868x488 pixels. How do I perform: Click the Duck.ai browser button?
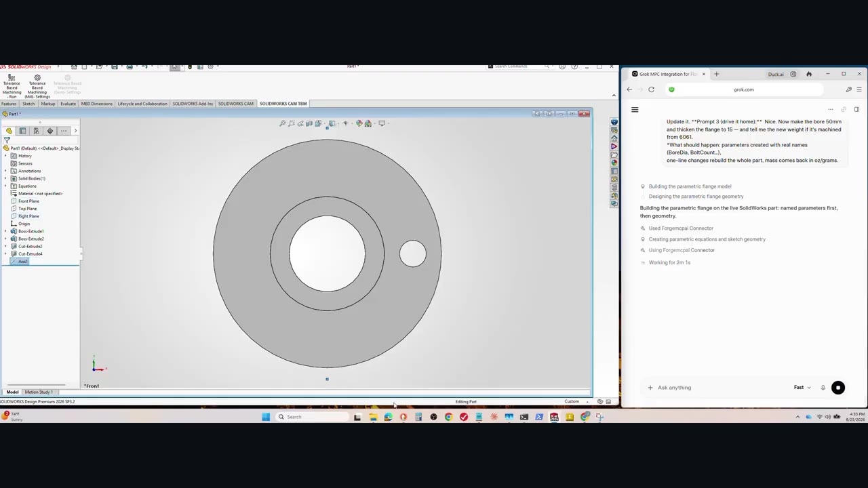coord(776,75)
